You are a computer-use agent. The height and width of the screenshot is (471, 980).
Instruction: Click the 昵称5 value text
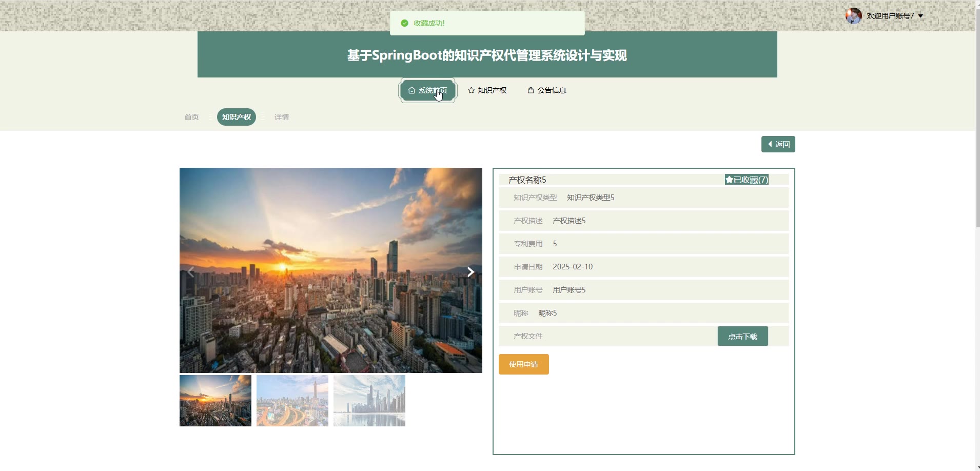coord(547,313)
